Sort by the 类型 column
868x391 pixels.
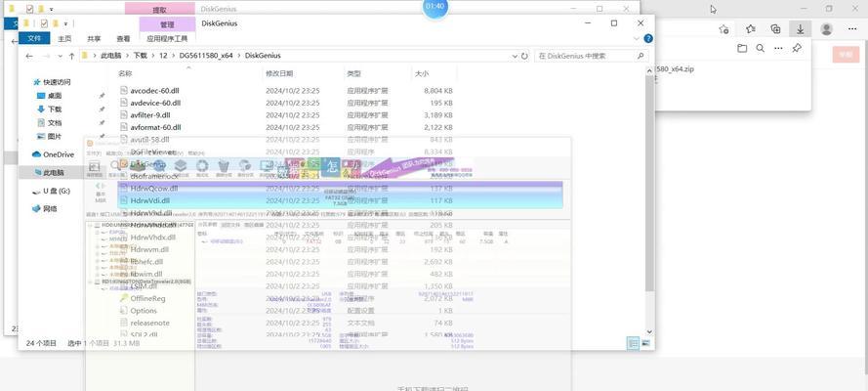[x=353, y=73]
